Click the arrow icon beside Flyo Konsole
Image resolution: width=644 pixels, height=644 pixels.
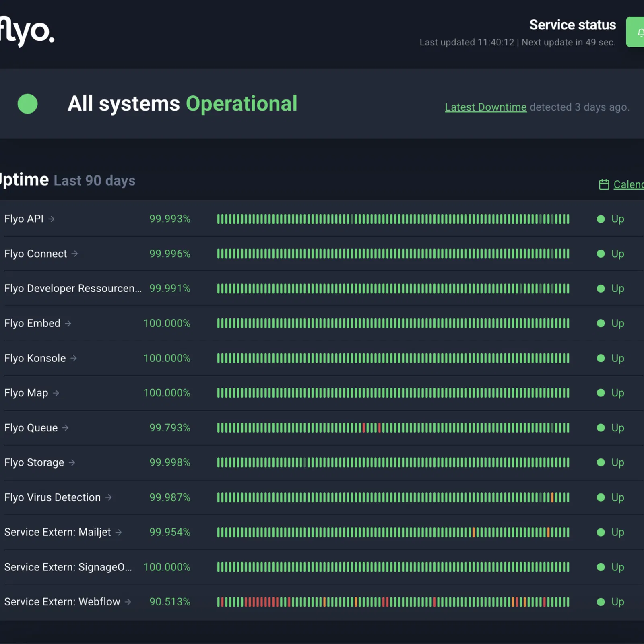tap(74, 358)
